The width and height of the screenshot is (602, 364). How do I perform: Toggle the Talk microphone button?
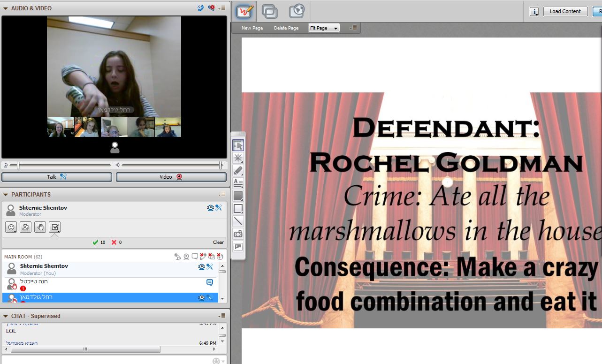point(57,177)
